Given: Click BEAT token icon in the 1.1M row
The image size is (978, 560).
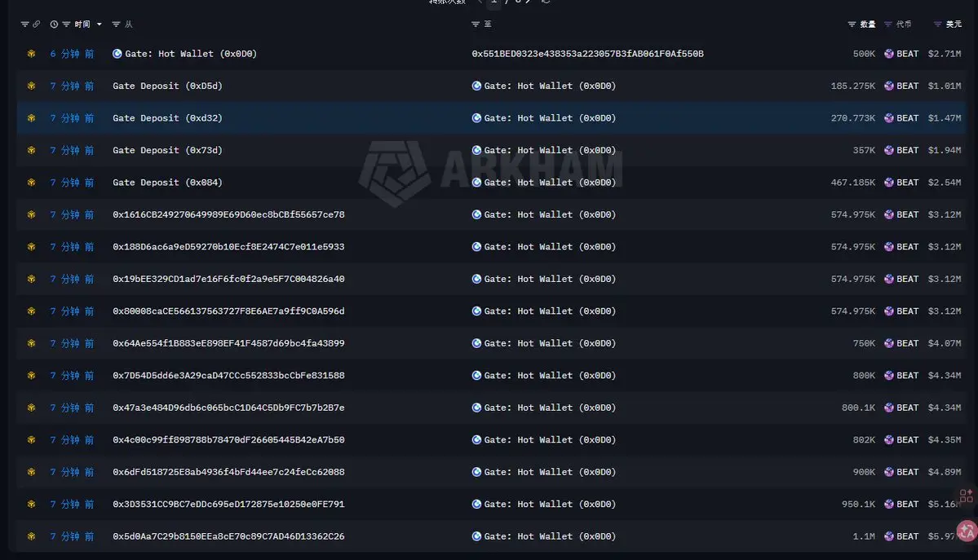Looking at the screenshot, I should (x=889, y=536).
